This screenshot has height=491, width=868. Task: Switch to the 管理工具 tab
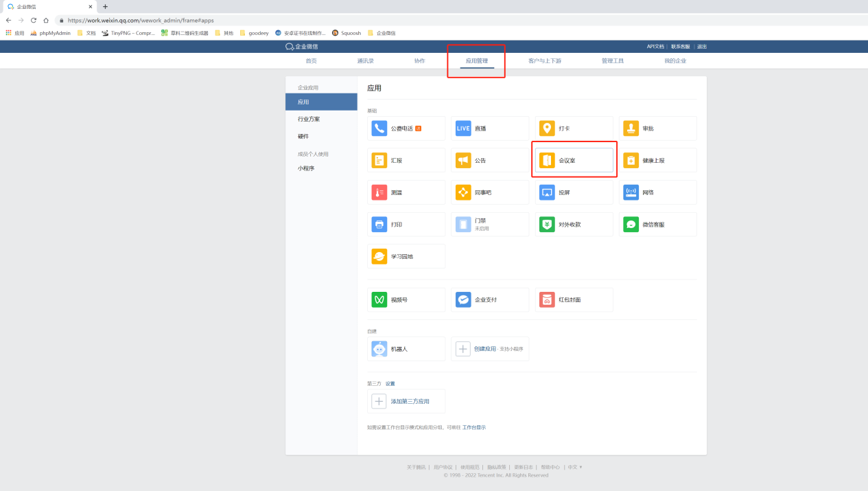613,61
